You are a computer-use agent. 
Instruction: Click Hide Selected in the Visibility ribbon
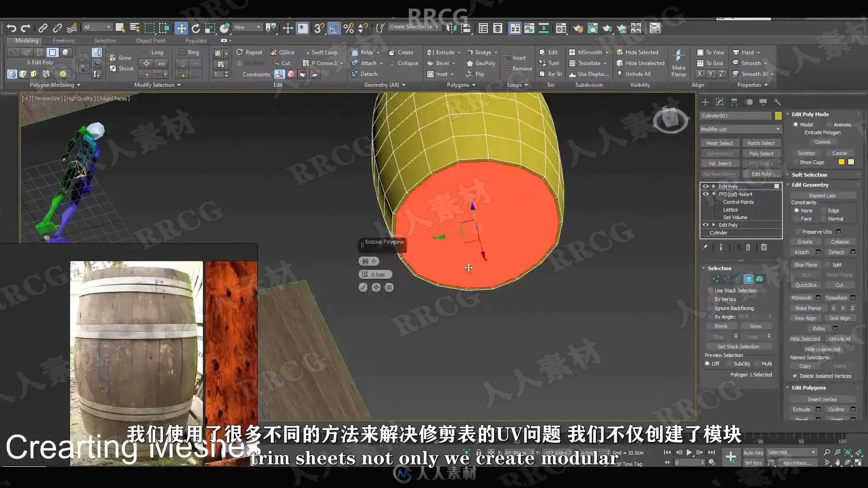coord(637,52)
